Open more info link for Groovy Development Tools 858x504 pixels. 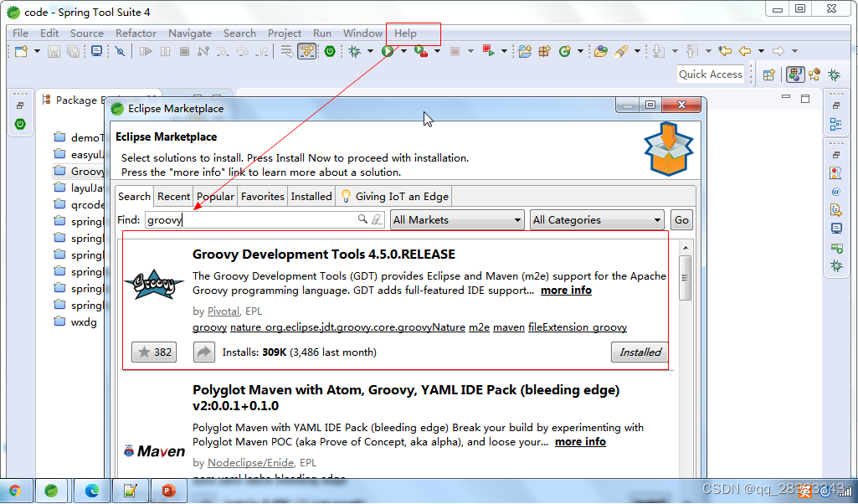pos(566,291)
